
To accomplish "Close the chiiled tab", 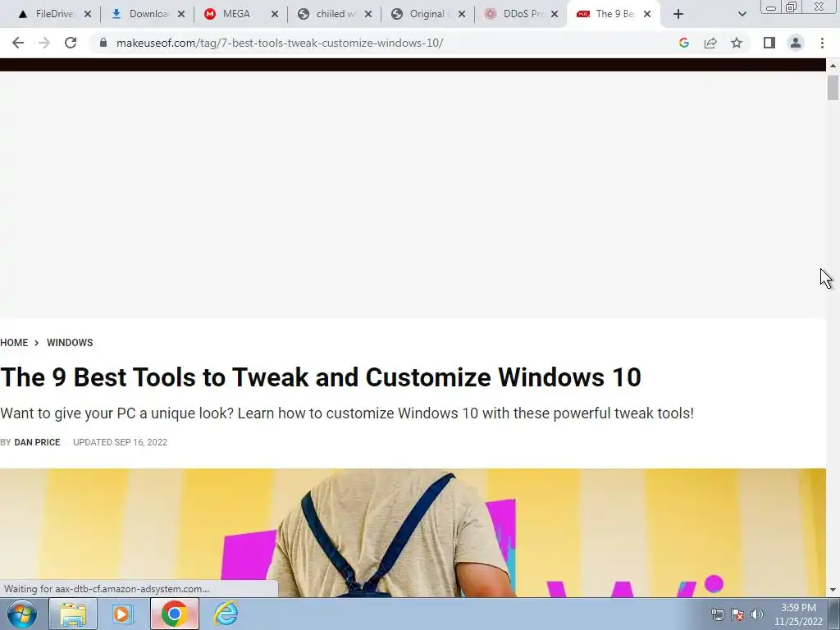I will coord(368,14).
